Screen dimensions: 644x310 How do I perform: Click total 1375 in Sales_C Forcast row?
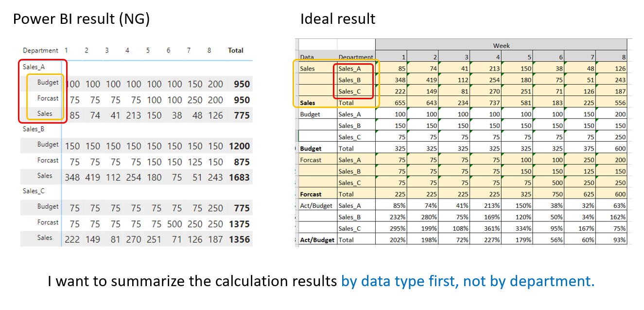(239, 224)
